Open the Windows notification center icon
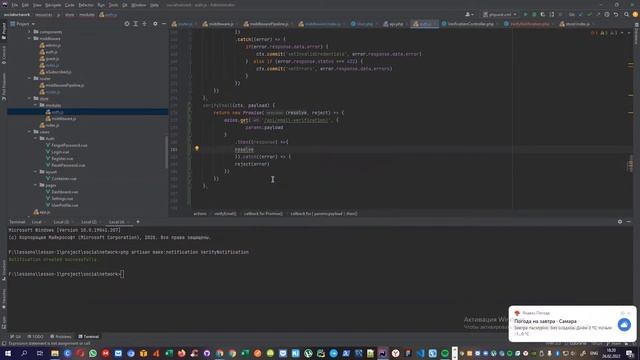640x360 pixels. pyautogui.click(x=630, y=353)
